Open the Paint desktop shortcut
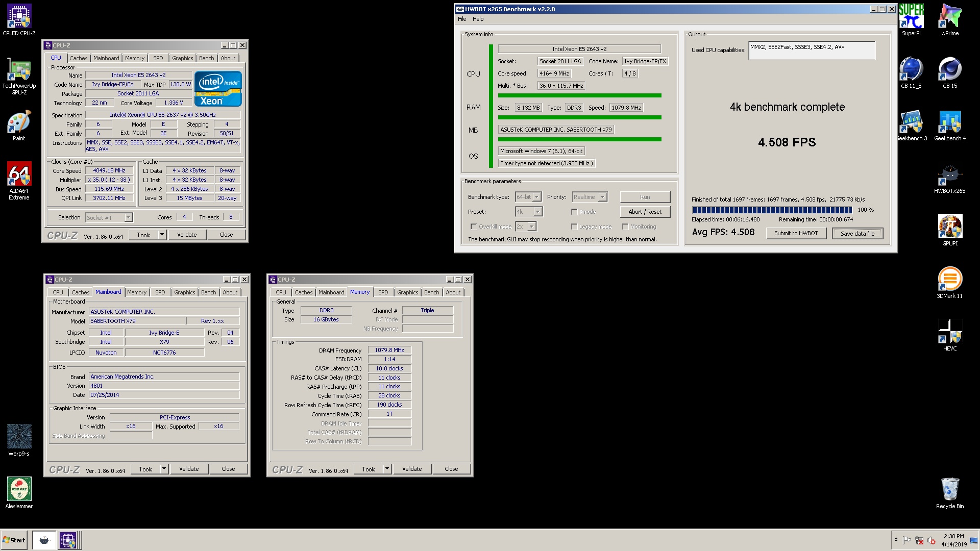Screen dimensions: 980x551 [x=19, y=127]
